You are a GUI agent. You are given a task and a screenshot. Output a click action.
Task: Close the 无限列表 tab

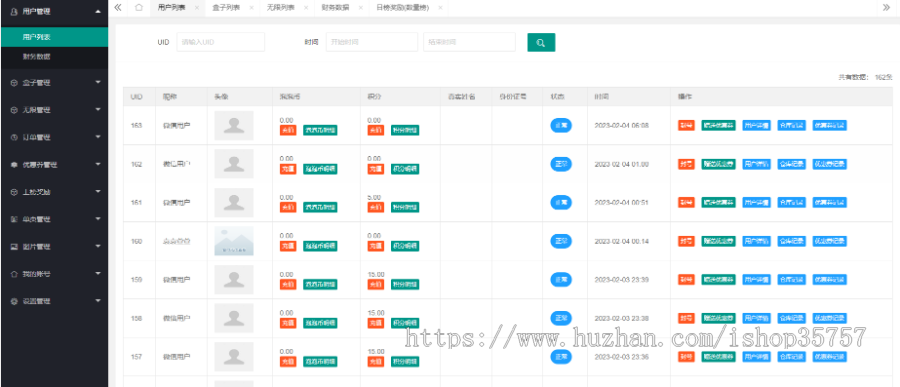pos(306,7)
